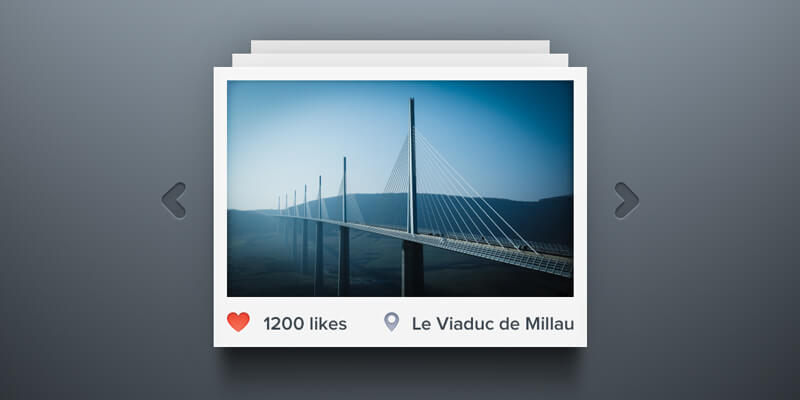Select the rearmost card at top of stack
Image resolution: width=800 pixels, height=400 pixels.
[x=400, y=46]
